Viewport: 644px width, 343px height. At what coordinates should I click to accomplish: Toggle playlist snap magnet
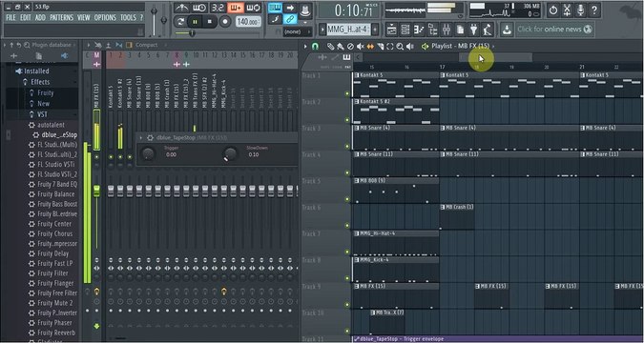(315, 47)
